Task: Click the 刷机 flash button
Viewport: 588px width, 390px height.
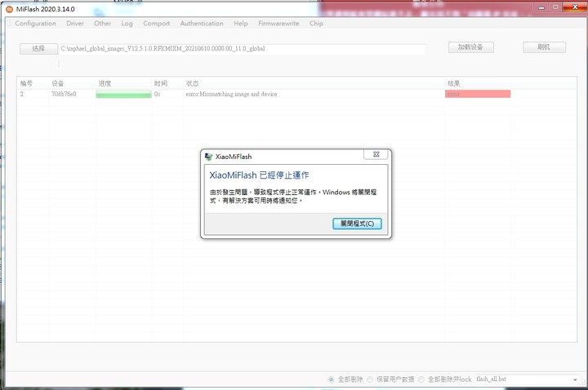Action: pyautogui.click(x=544, y=47)
